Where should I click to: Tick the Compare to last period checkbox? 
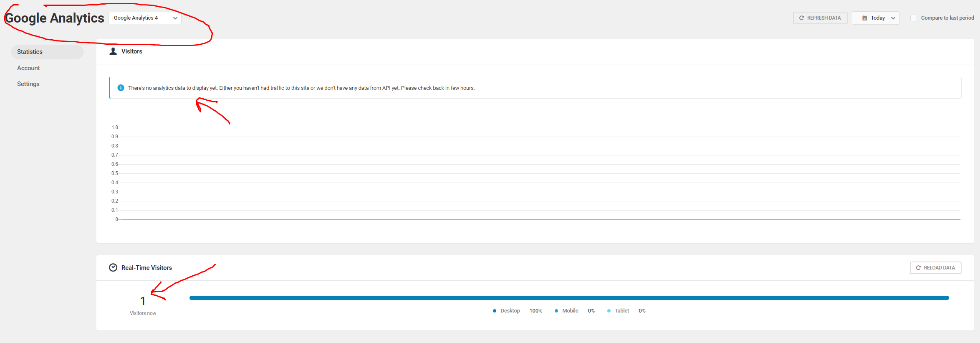[914, 18]
